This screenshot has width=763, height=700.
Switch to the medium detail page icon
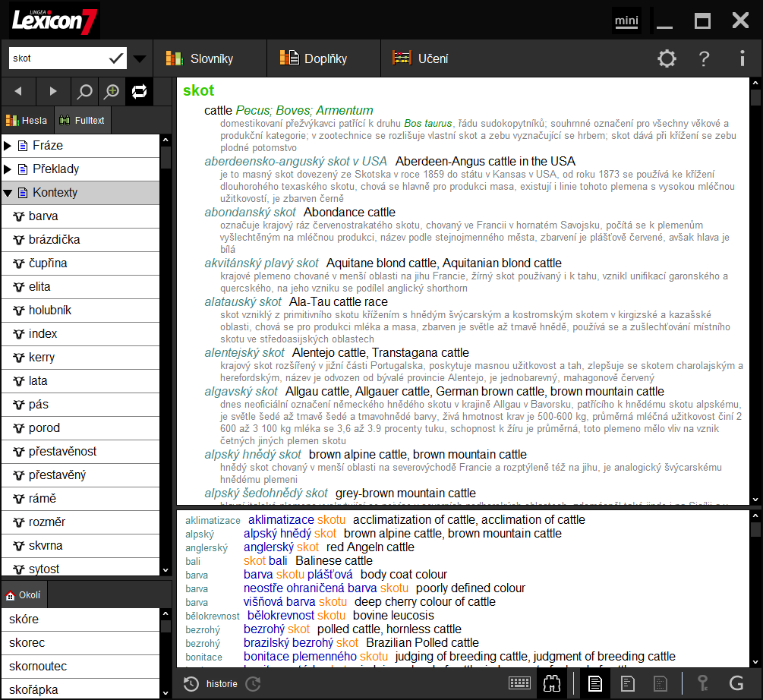point(628,683)
